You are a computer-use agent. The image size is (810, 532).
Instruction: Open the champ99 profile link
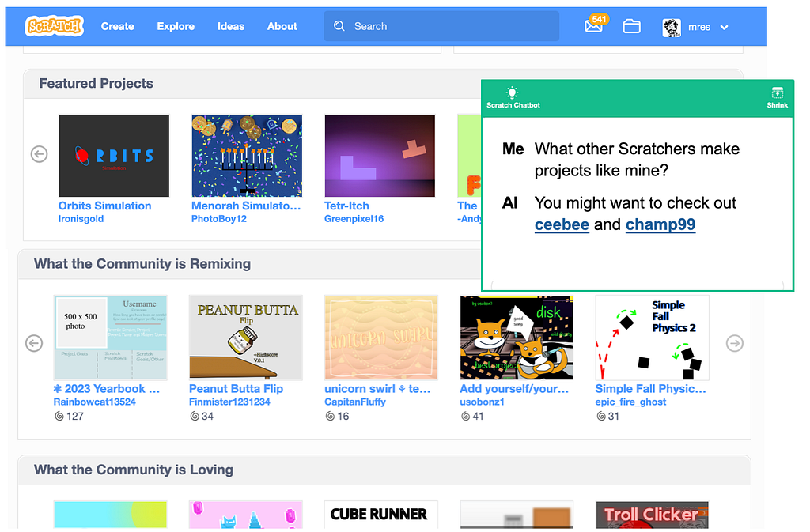click(660, 224)
